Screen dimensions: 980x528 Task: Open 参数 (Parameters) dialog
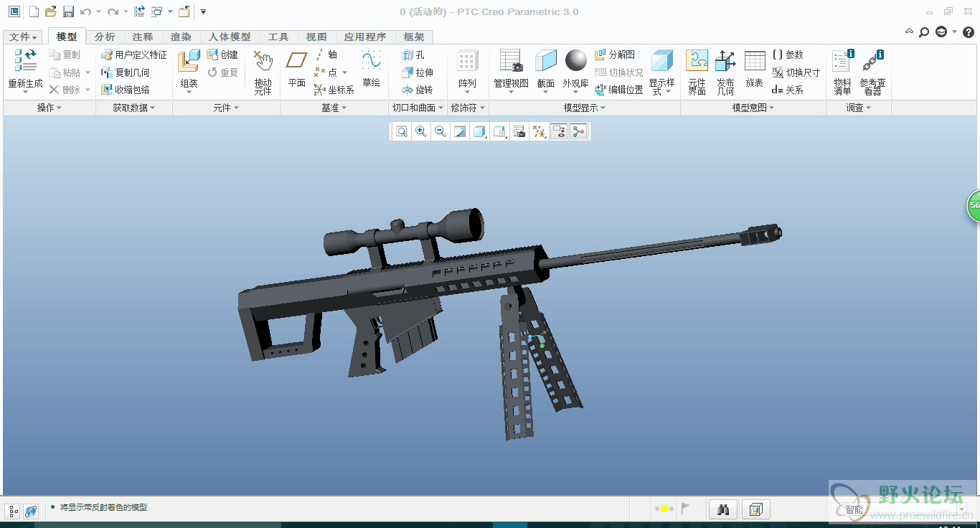tap(788, 55)
